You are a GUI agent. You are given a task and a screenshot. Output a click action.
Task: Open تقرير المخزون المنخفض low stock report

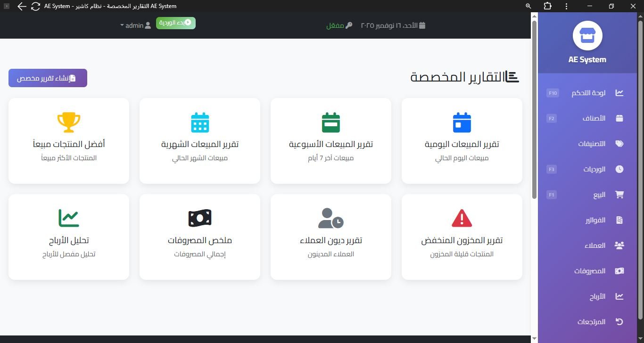point(462,237)
